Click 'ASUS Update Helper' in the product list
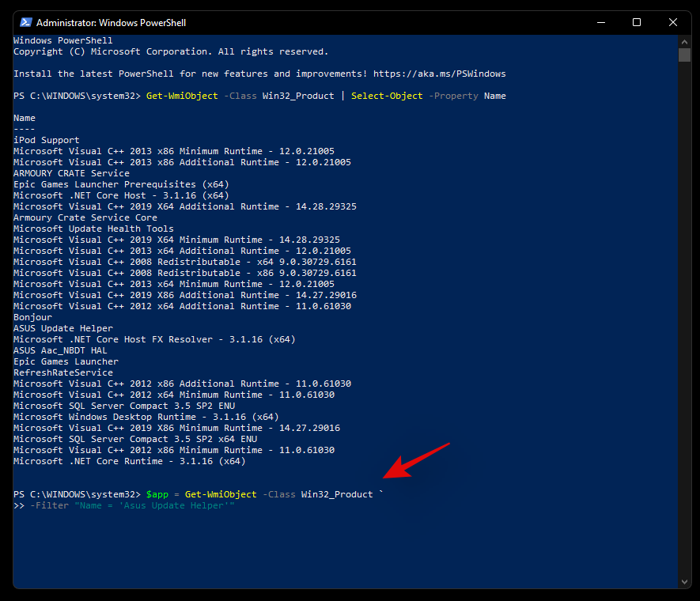 (x=63, y=328)
